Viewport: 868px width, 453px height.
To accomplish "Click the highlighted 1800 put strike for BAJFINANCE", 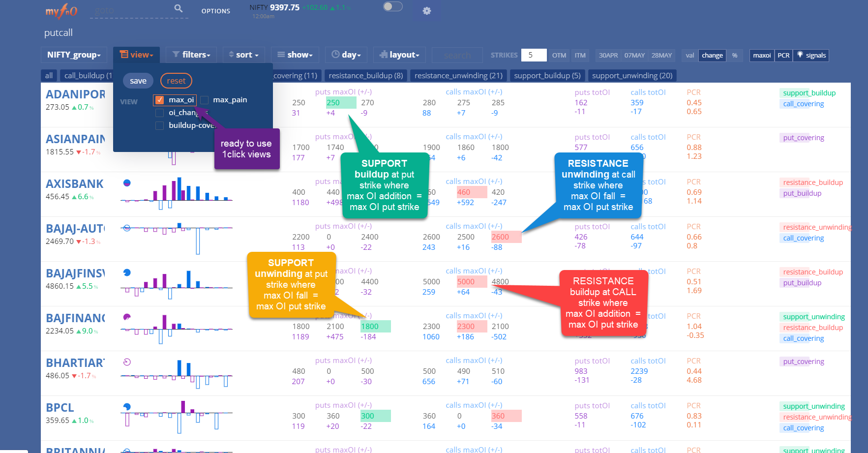I will pyautogui.click(x=375, y=326).
